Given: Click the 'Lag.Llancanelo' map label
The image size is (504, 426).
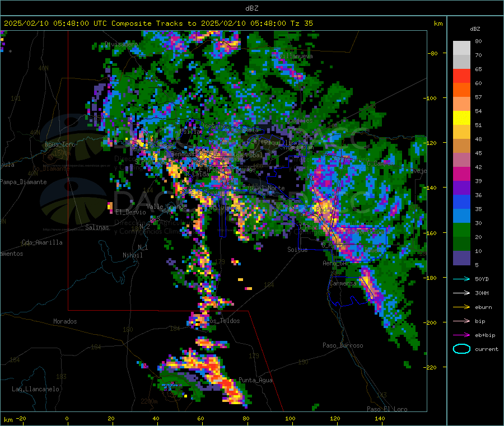Looking at the screenshot, I should pos(35,389).
